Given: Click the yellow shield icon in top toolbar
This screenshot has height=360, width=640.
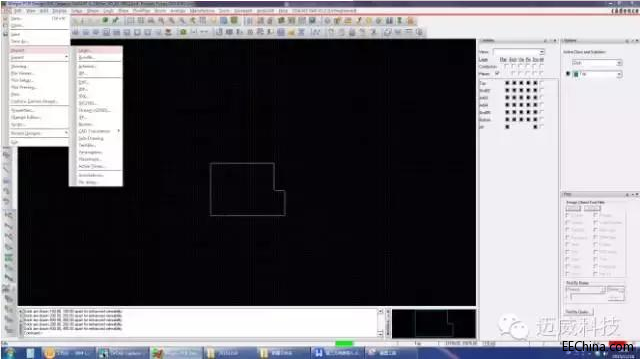Looking at the screenshot, I should (x=369, y=20).
